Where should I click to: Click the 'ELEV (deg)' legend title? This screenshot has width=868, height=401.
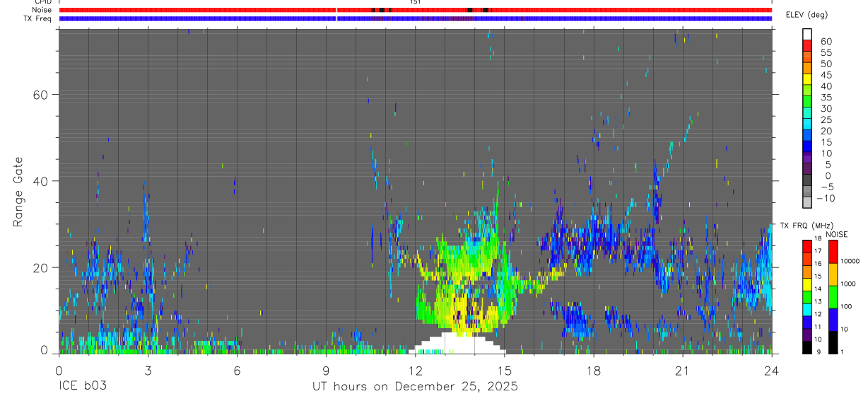807,15
